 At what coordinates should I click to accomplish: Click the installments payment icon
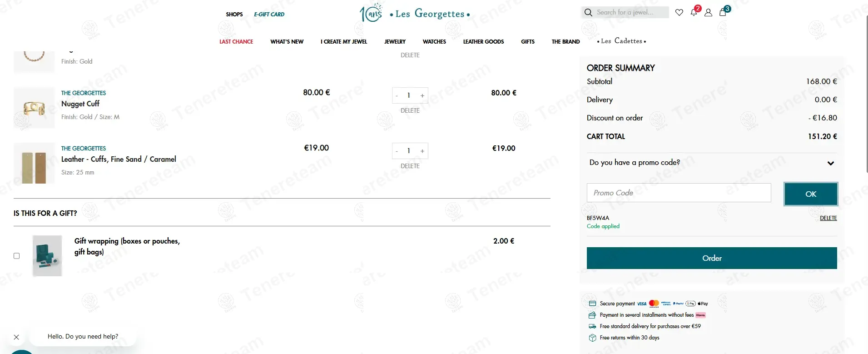592,315
